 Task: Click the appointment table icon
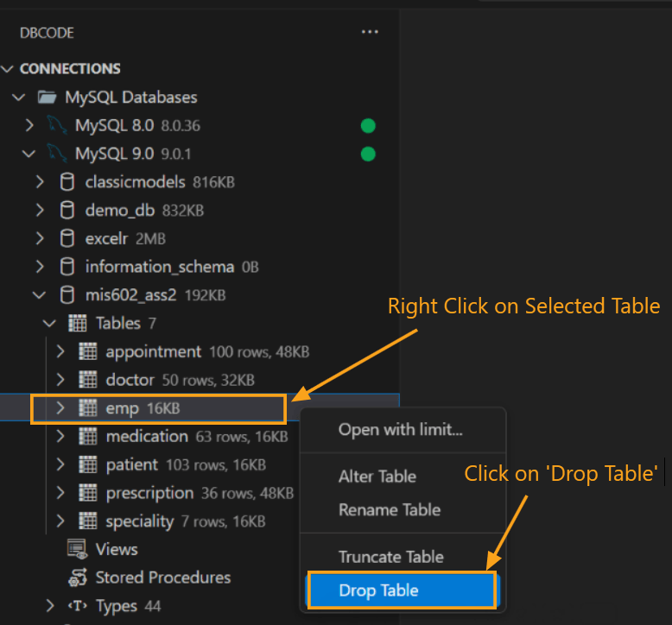(88, 351)
